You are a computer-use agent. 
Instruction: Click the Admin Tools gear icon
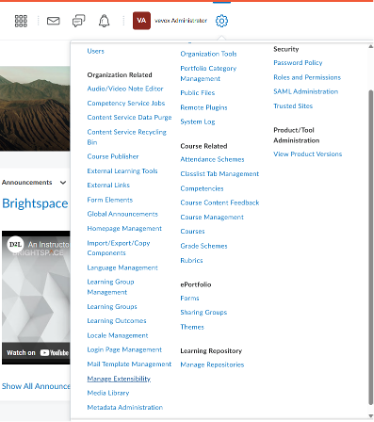[222, 21]
